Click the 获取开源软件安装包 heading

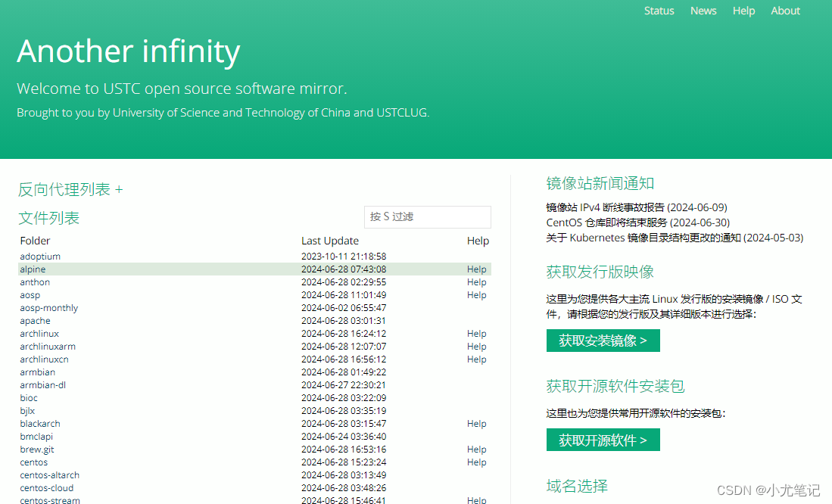coord(615,386)
